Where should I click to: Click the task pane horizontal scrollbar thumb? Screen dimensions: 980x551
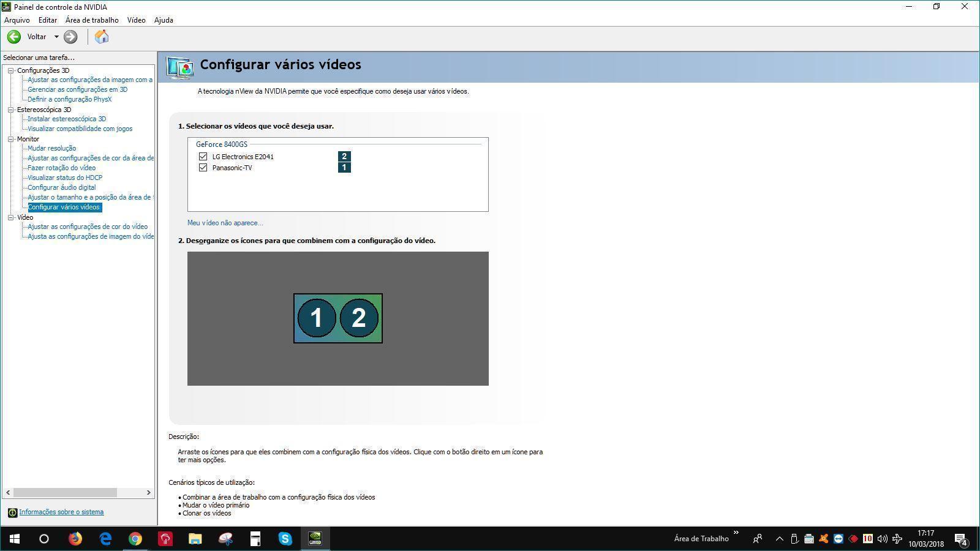(x=65, y=492)
